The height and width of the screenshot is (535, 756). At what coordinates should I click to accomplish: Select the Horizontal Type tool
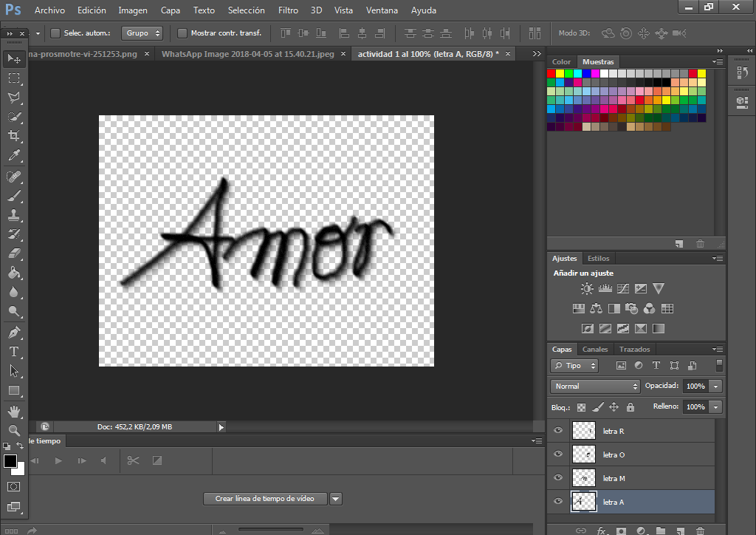click(x=14, y=352)
